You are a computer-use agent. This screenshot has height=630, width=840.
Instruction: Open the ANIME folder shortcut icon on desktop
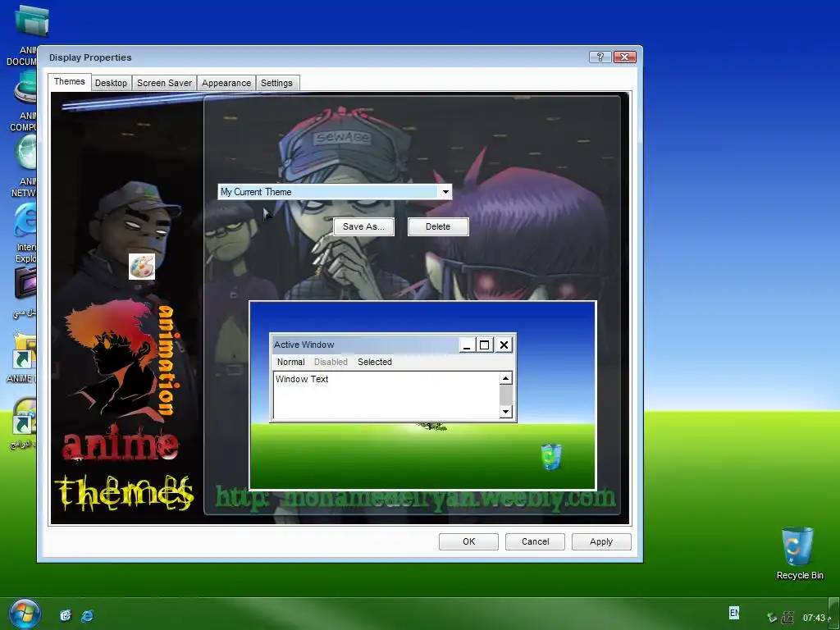25,350
